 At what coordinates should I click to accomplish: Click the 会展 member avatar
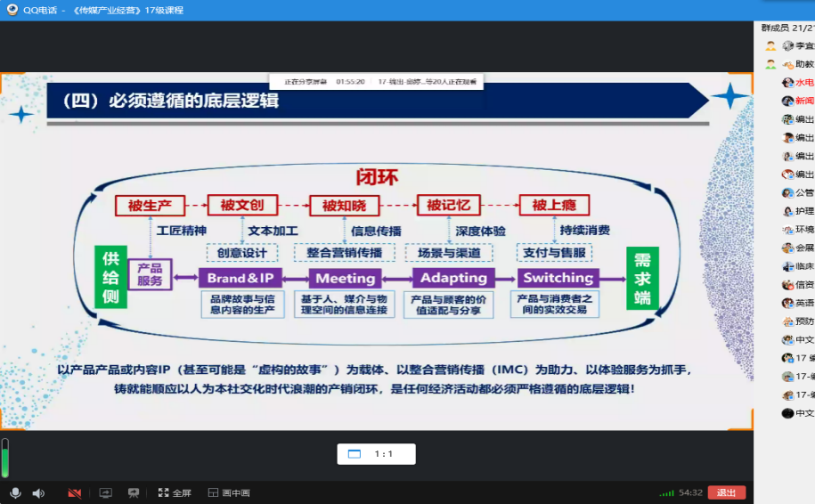pyautogui.click(x=788, y=248)
